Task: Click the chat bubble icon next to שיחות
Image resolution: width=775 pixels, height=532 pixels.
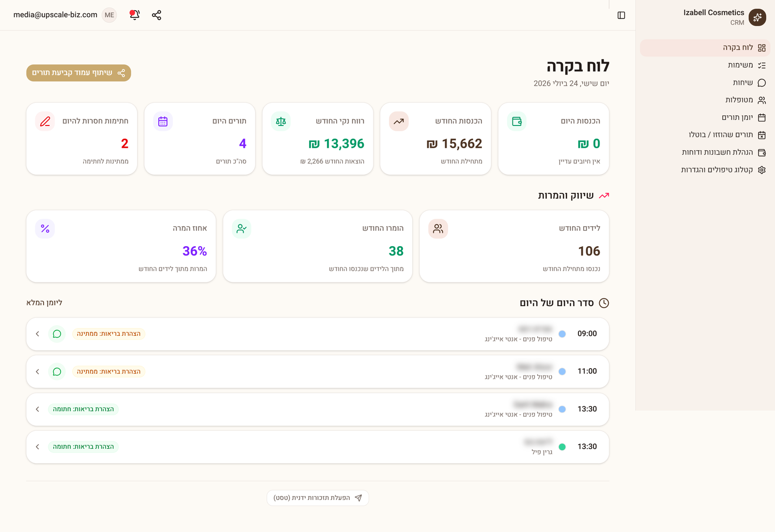Action: (x=761, y=82)
